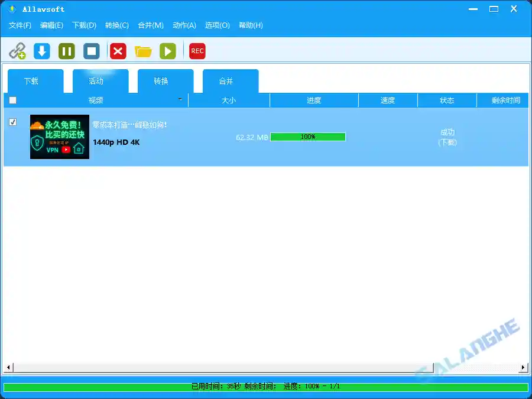Stop downloads with the stop icon

[91, 51]
